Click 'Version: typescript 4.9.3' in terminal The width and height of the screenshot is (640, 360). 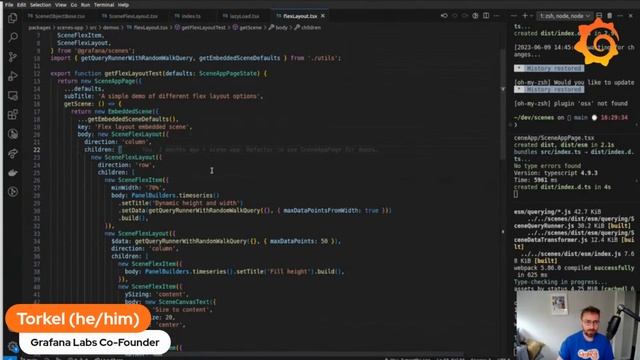[556, 173]
